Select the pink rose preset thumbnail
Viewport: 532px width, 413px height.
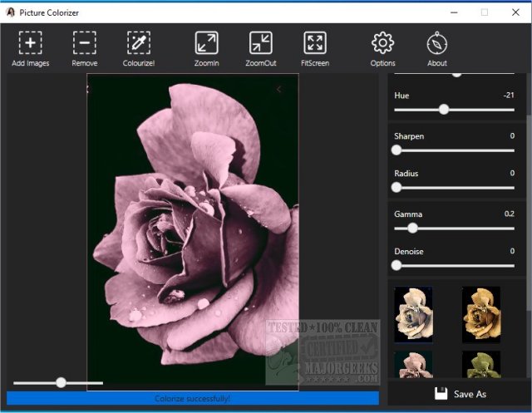(413, 364)
